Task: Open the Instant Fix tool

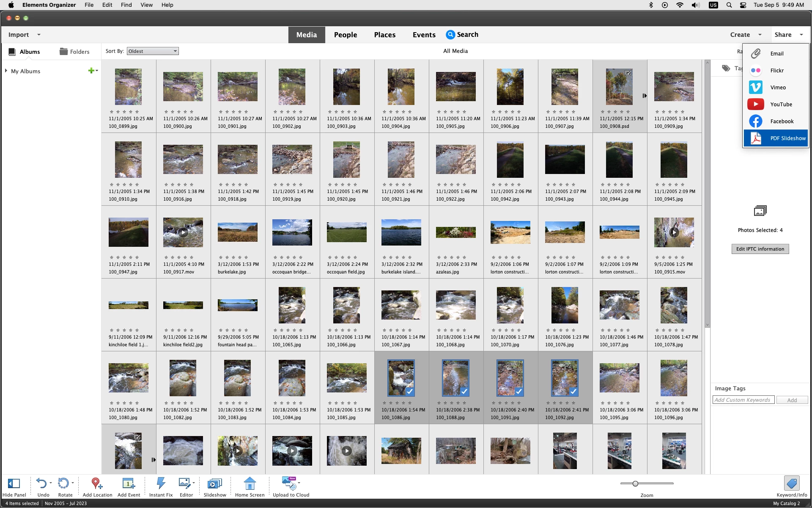Action: (x=161, y=483)
